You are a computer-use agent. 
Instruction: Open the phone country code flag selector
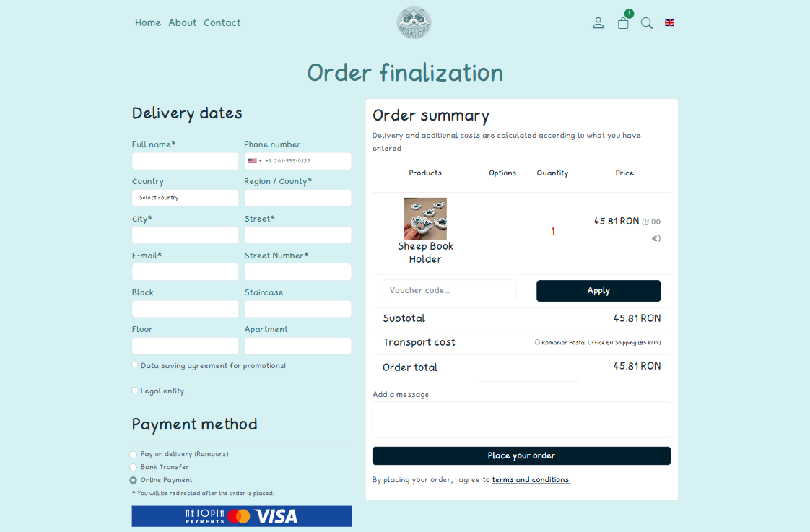pyautogui.click(x=254, y=161)
